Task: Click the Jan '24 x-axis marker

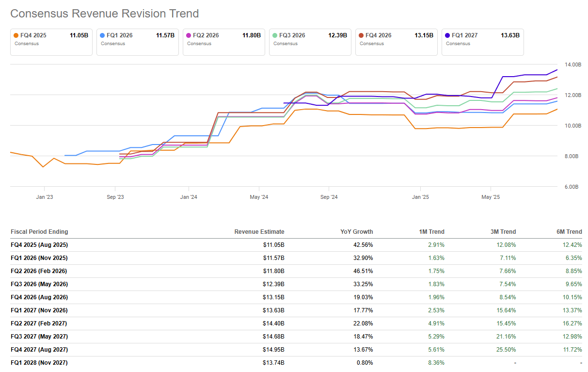Action: point(188,197)
